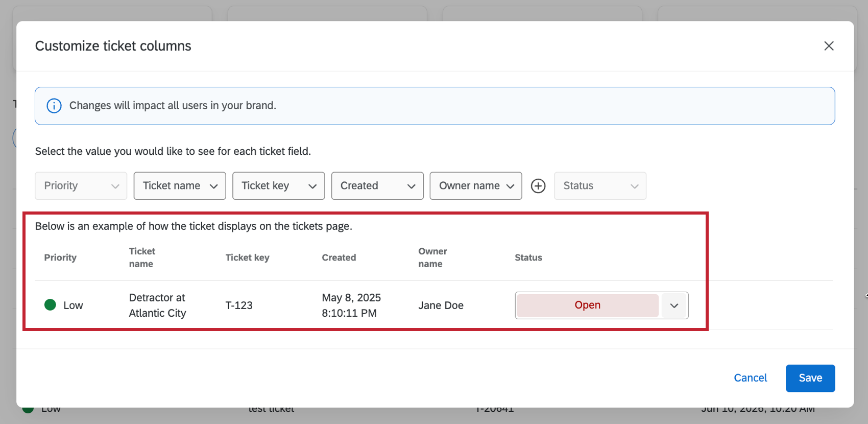
Task: Close the Customize ticket columns dialog
Action: (829, 46)
